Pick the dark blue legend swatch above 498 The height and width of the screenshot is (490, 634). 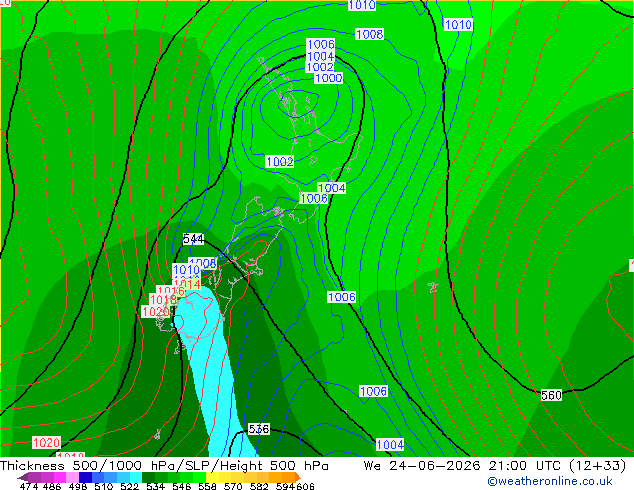85,477
